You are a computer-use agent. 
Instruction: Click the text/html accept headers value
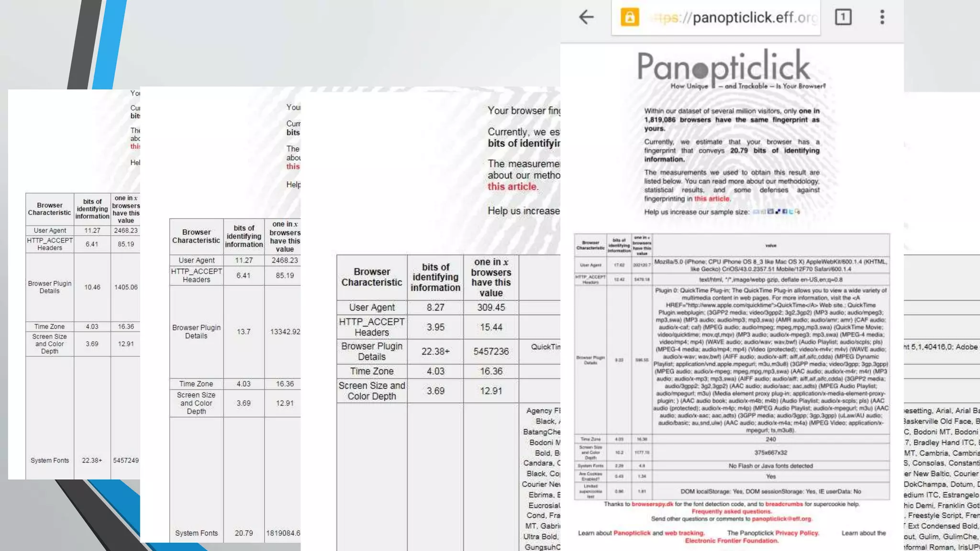[x=770, y=280]
